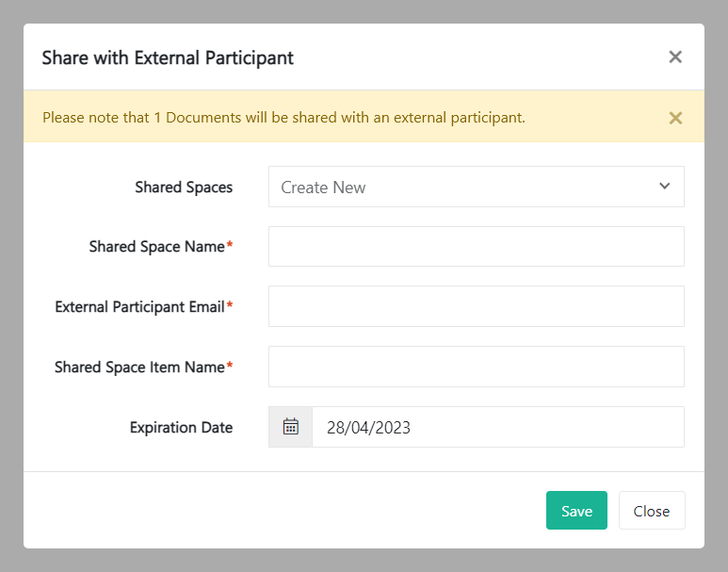Click the External Participant Email label
The image size is (728, 572).
coord(139,306)
